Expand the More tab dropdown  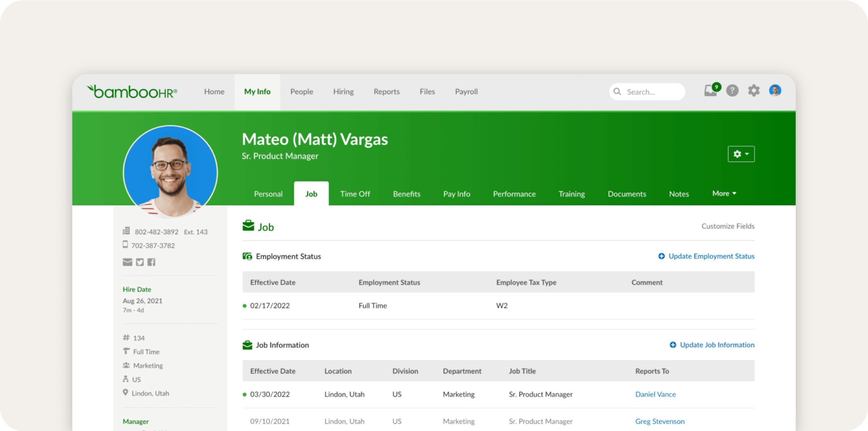pos(724,194)
